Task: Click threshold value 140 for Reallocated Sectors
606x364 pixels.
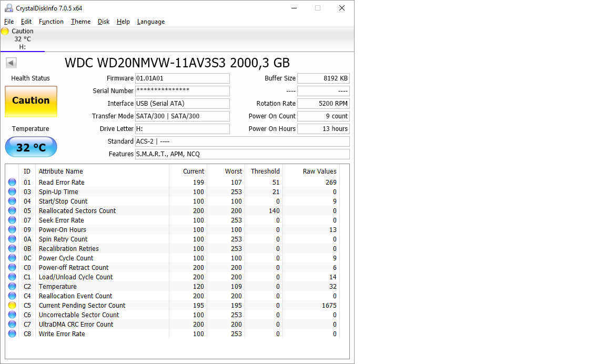Action: [x=274, y=210]
